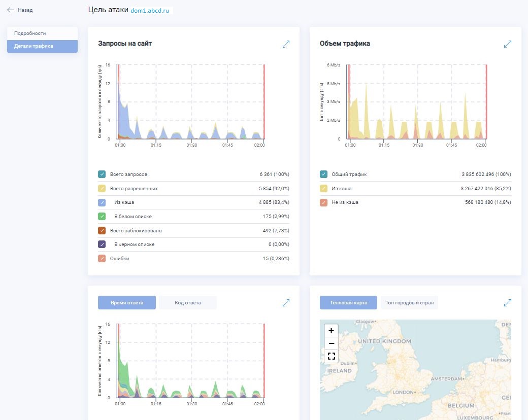Image resolution: width=528 pixels, height=420 pixels.
Task: Open the Топ городов и стран tab
Action: [x=409, y=303]
